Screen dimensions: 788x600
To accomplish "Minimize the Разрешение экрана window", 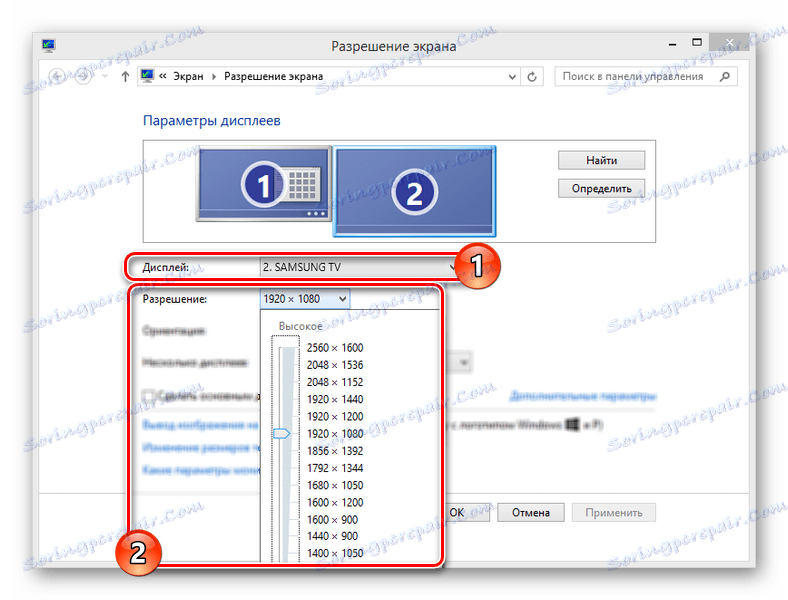I will [672, 45].
